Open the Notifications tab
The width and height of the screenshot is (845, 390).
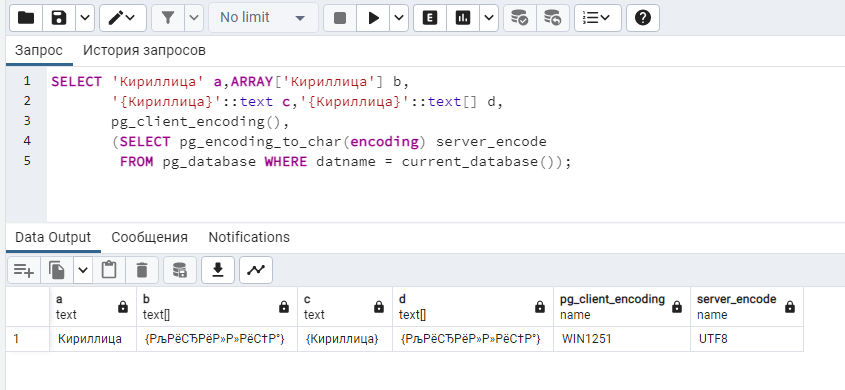[x=249, y=237]
